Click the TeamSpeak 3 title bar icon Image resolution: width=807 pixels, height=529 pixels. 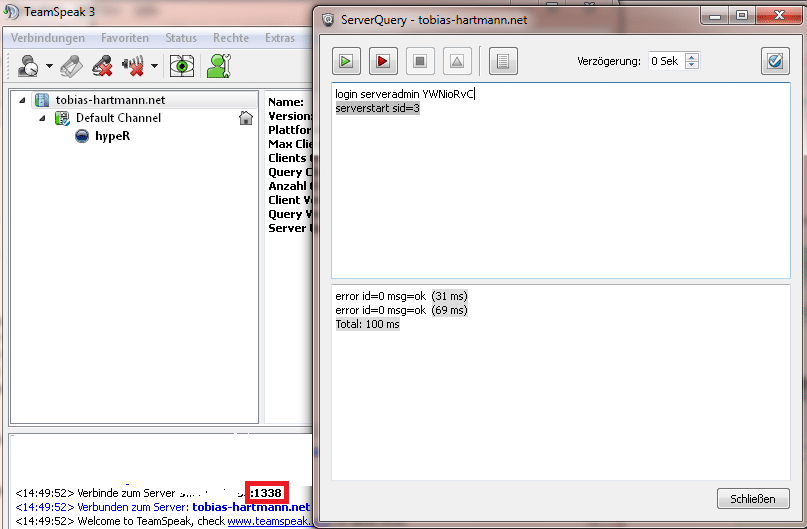[x=11, y=11]
